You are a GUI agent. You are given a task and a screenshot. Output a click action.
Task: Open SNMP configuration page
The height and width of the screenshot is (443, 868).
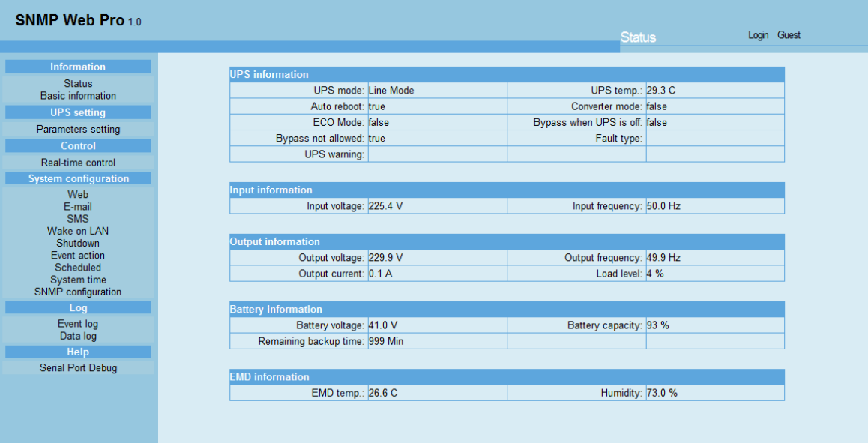pyautogui.click(x=78, y=292)
